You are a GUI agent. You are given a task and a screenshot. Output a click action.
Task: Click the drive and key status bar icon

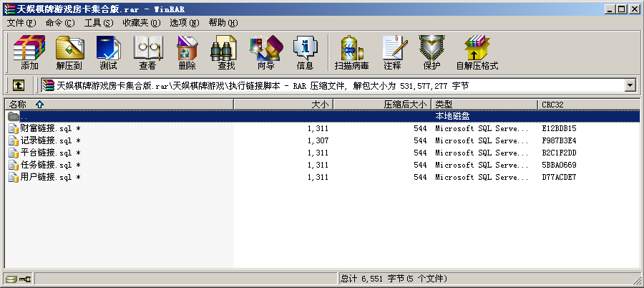19,279
